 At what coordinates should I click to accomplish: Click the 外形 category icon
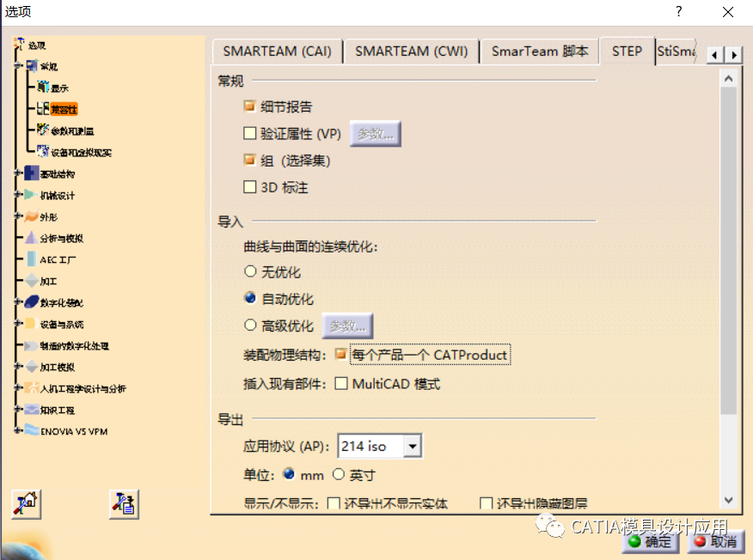[32, 216]
